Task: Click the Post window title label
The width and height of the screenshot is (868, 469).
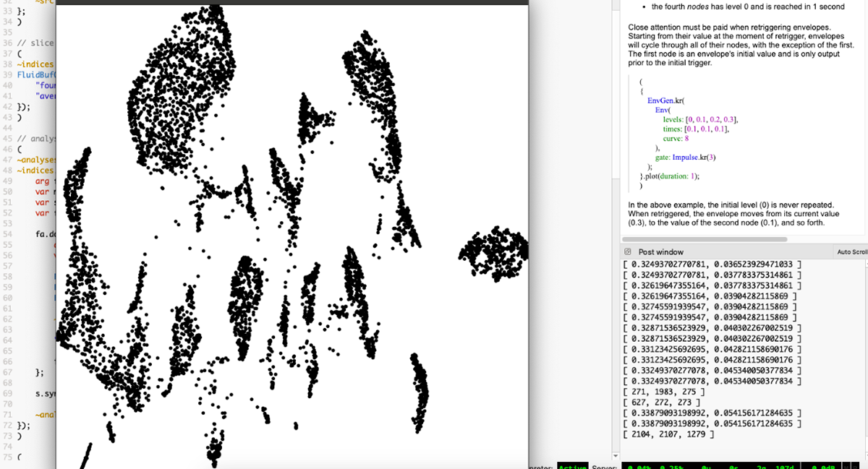Action: 660,251
